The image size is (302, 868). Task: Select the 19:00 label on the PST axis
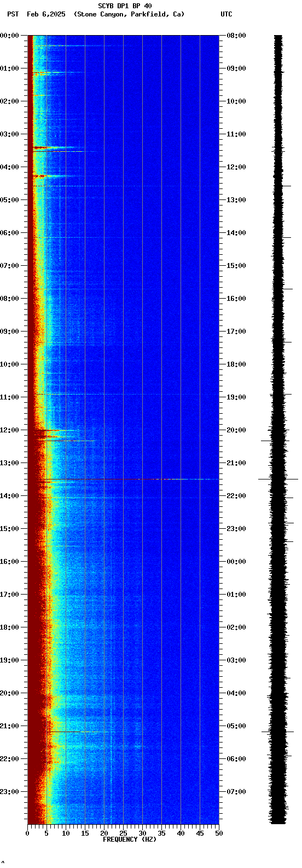tap(10, 660)
